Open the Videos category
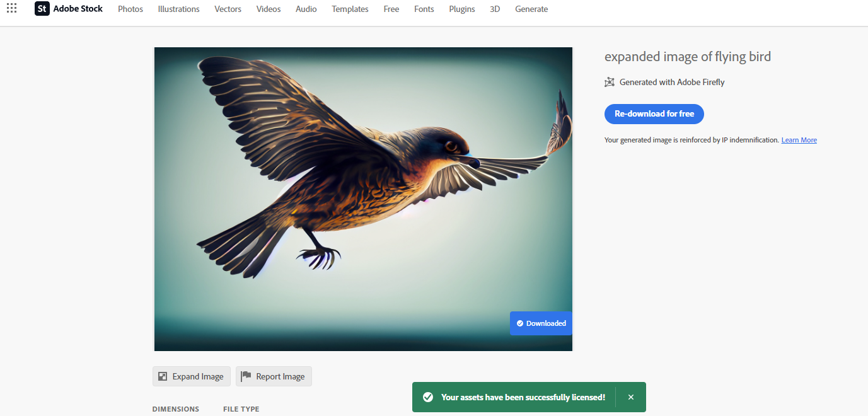The image size is (868, 416). click(268, 9)
